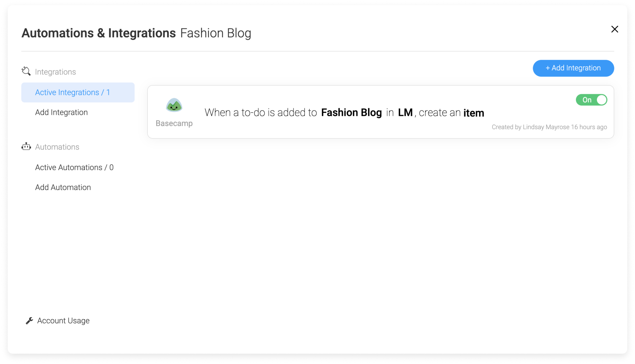Click the Integrations plug icon
Viewport: 635px width, 364px height.
26,71
